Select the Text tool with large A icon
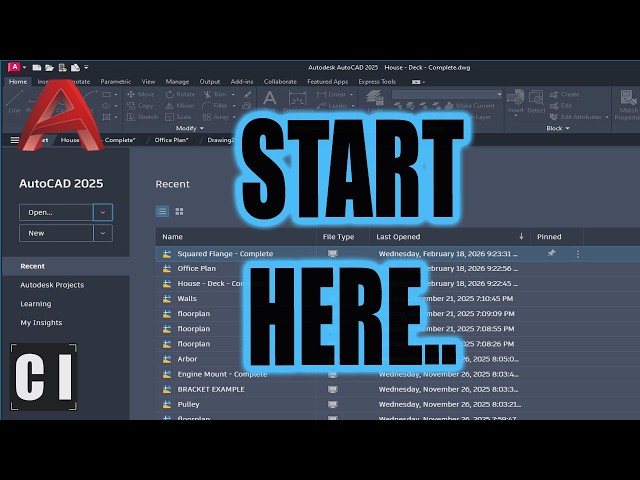The width and height of the screenshot is (640, 480). 269,98
